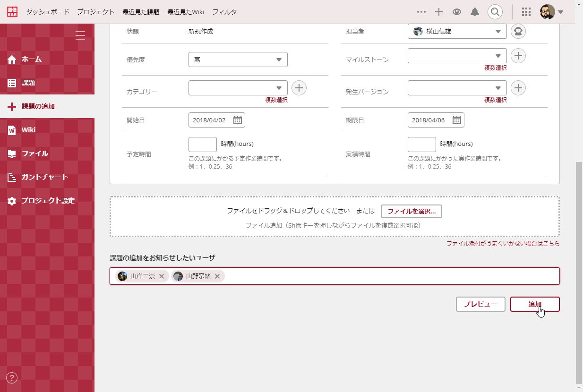
Task: Open the 発生バージョン dropdown
Action: click(457, 88)
